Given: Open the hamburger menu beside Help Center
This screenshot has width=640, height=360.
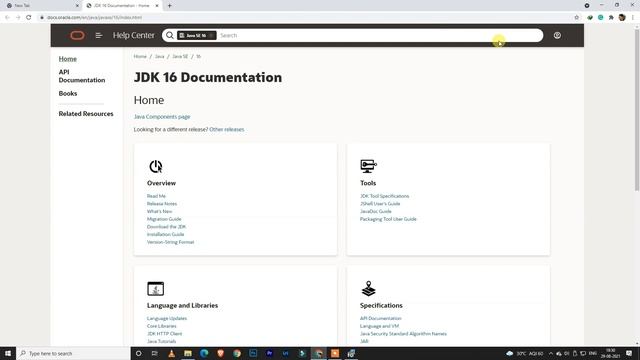Looking at the screenshot, I should [x=99, y=36].
